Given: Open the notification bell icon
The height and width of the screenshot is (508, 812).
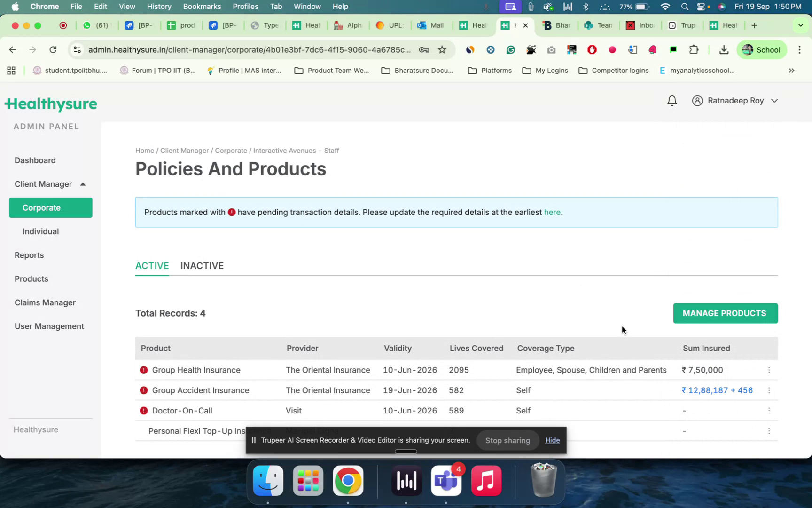Looking at the screenshot, I should coord(672,100).
